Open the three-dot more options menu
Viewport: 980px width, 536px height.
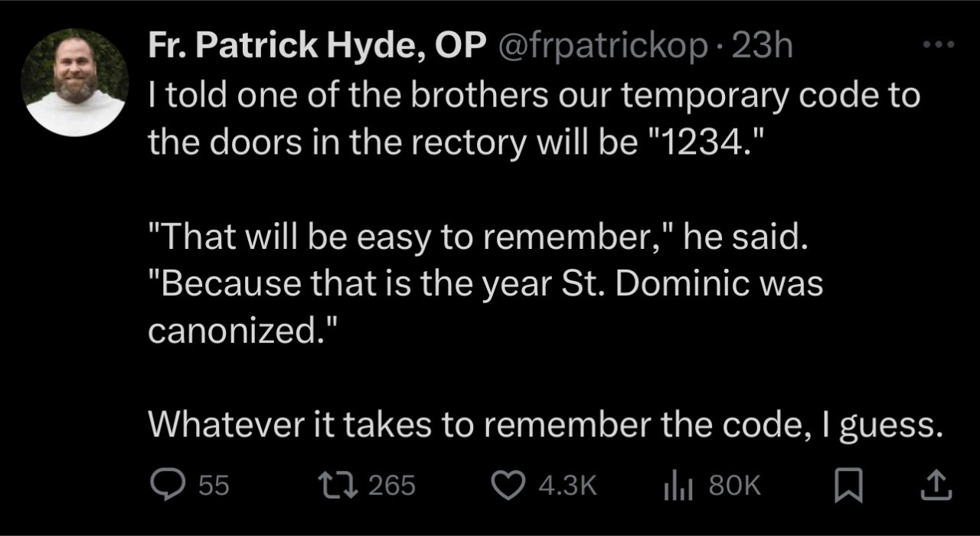point(939,45)
